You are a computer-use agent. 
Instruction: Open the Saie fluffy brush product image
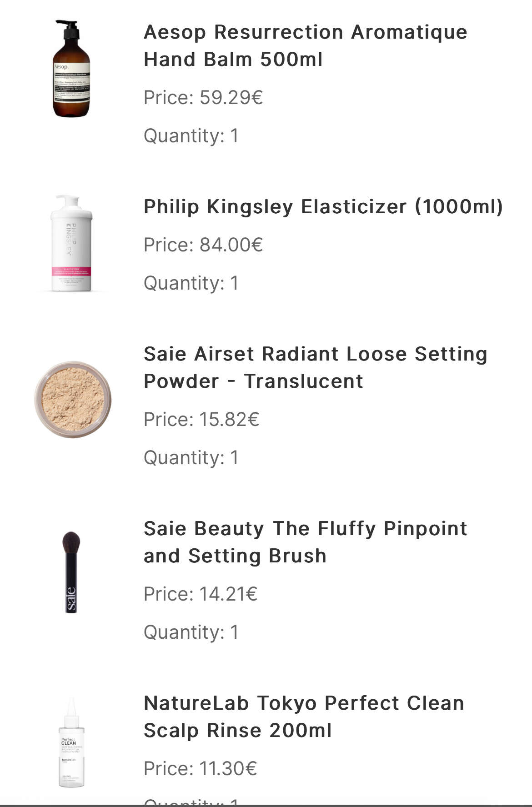pyautogui.click(x=71, y=572)
